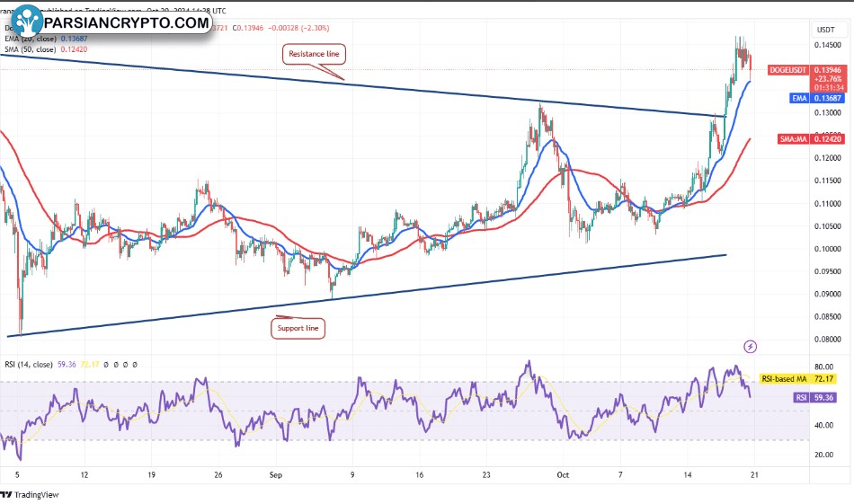Screen dimensions: 854x504
Task: Click RSI axis level 20.00
Action: 824,455
